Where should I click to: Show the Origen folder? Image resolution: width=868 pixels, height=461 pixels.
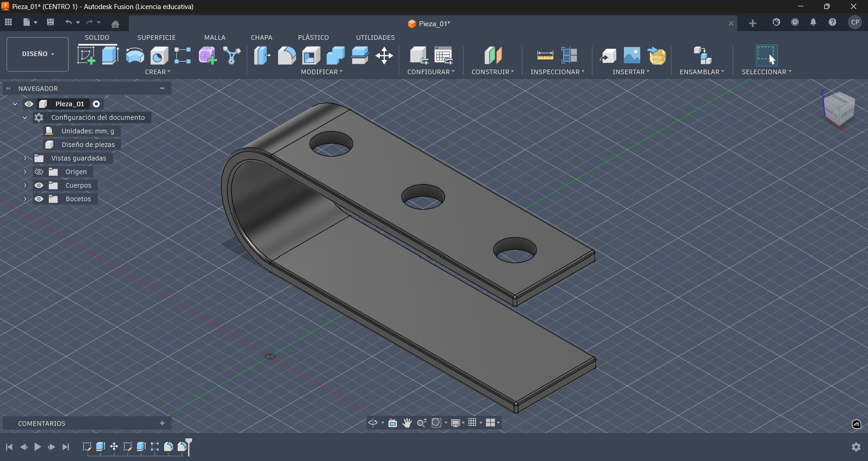pos(39,172)
